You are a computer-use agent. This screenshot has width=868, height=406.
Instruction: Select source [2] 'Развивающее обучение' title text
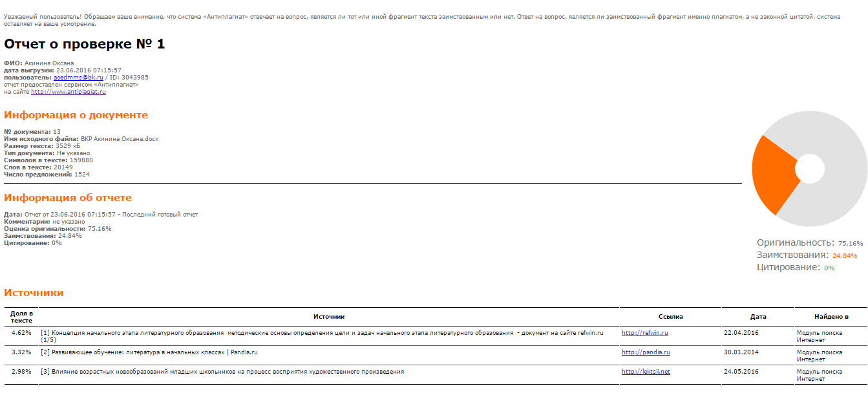(149, 352)
